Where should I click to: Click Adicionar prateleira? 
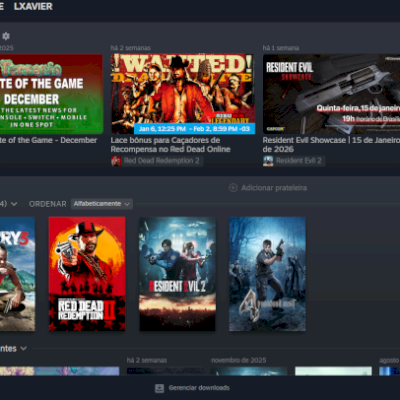click(268, 188)
